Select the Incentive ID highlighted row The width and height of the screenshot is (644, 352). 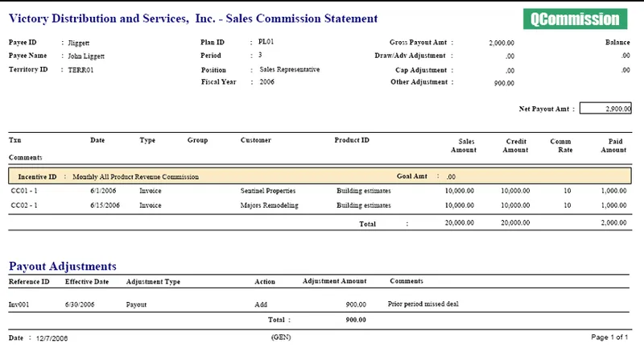click(x=320, y=176)
